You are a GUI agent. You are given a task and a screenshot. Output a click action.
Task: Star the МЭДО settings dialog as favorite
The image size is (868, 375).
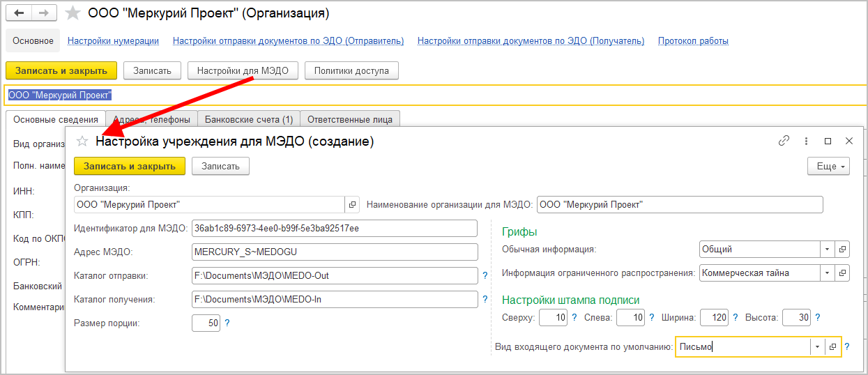coord(82,141)
